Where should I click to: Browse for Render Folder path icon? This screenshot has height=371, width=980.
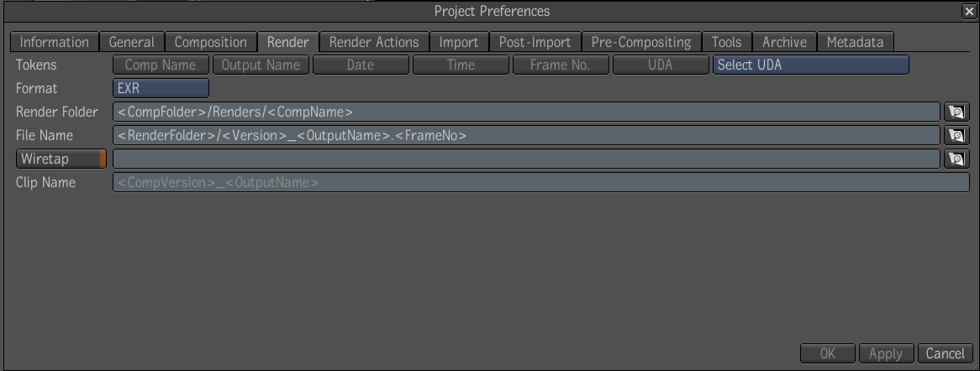(956, 112)
